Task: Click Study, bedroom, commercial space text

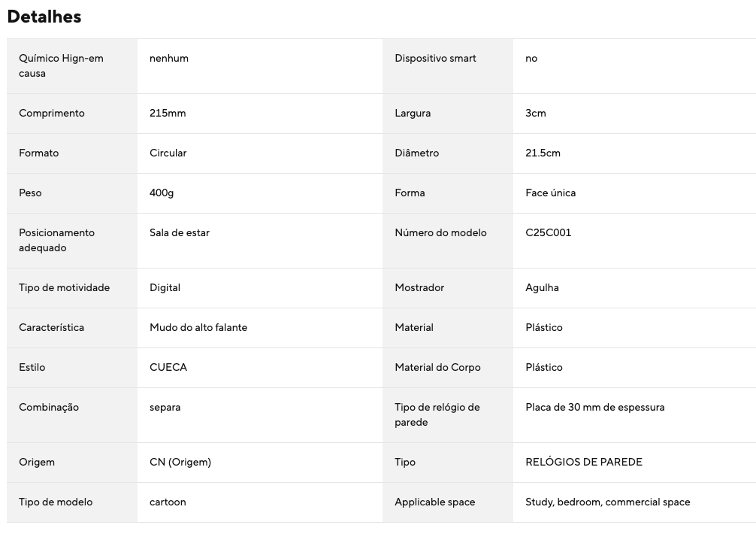Action: coord(607,502)
